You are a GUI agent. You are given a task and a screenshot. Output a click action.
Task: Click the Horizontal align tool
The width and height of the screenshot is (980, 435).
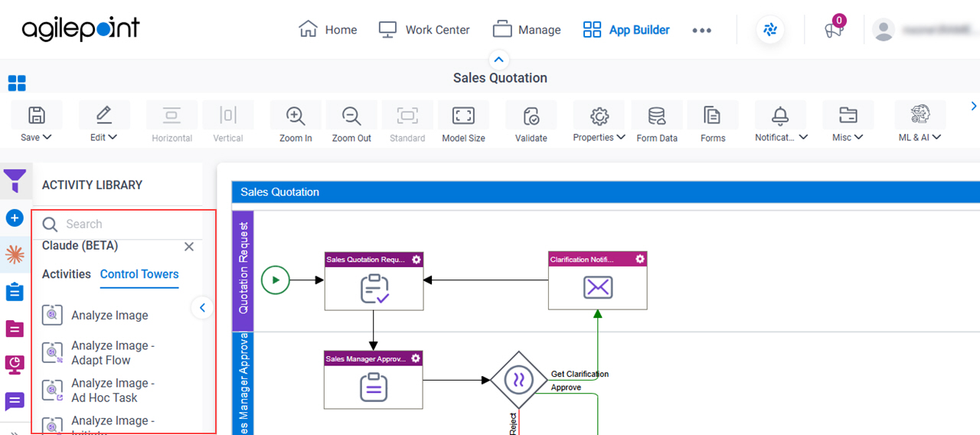tap(171, 123)
